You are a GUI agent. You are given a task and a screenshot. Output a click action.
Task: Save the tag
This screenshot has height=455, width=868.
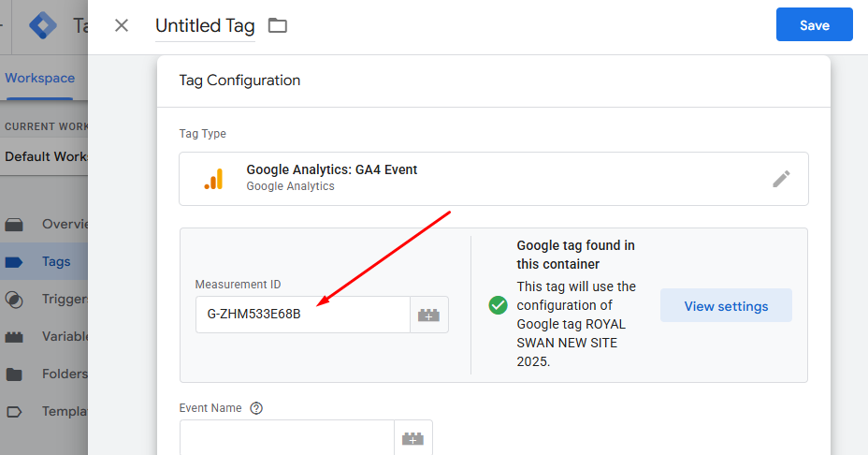815,24
